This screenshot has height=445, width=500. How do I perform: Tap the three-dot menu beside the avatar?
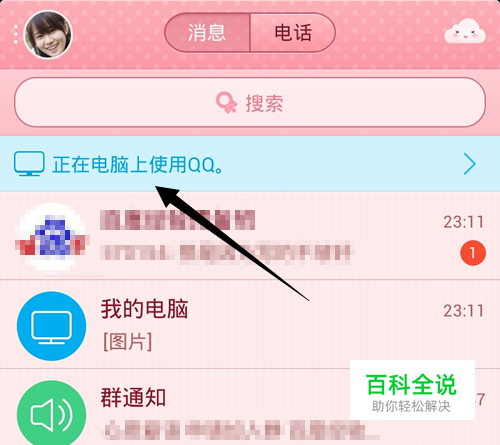16,34
